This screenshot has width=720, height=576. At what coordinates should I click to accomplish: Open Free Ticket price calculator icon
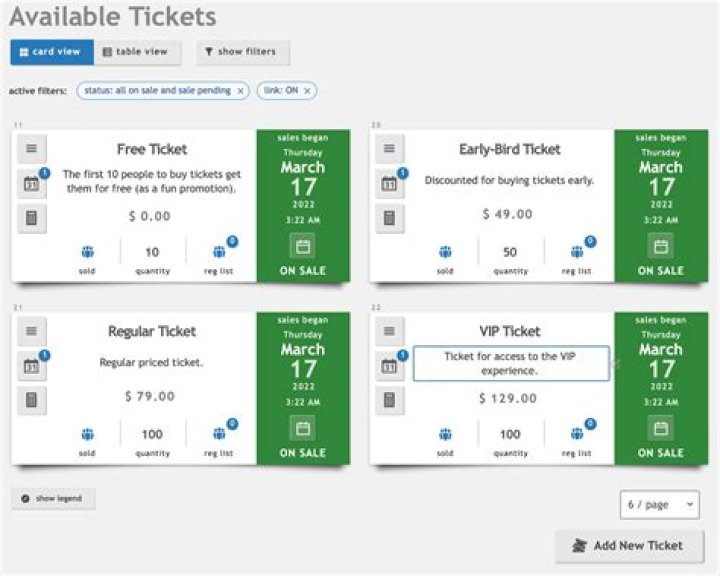point(31,218)
